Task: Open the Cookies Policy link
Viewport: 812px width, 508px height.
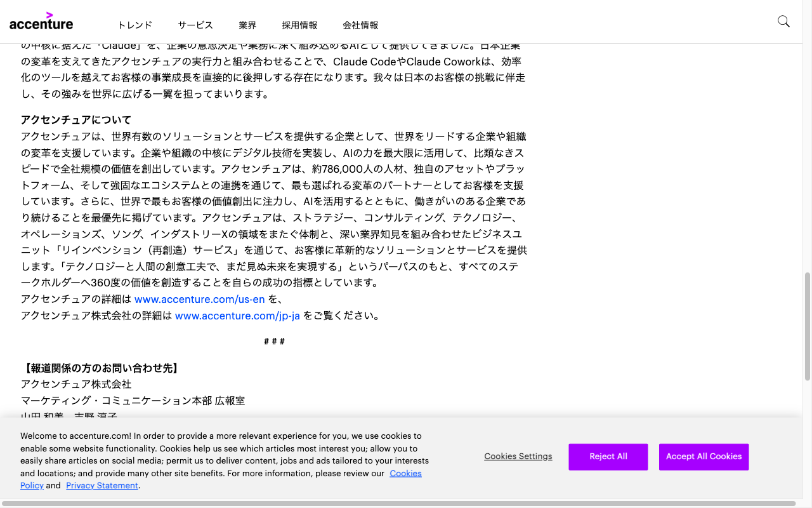Action: (405, 474)
